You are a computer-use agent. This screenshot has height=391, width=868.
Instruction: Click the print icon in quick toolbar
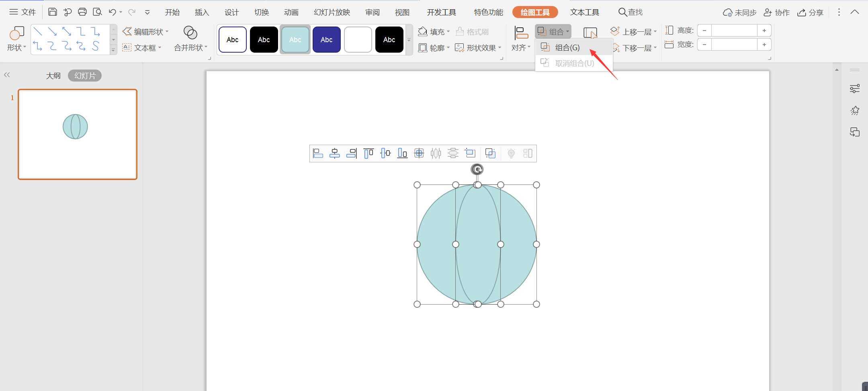point(82,12)
